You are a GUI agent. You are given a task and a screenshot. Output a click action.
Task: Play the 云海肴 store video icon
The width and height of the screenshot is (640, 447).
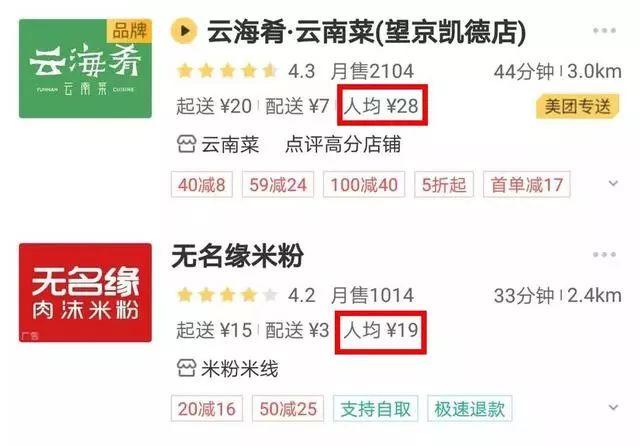click(x=184, y=31)
